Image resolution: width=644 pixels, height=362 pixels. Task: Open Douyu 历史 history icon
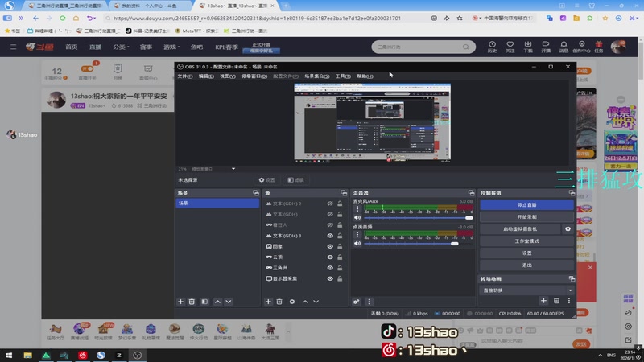click(492, 47)
